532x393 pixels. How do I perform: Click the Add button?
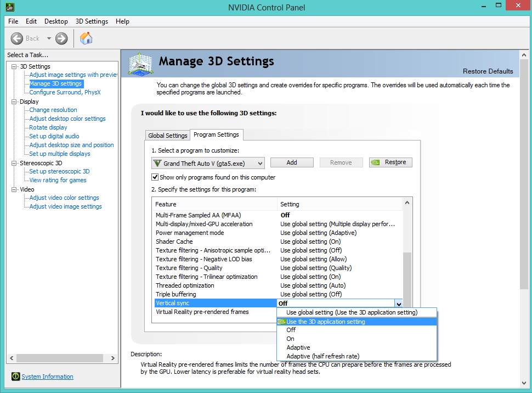pyautogui.click(x=292, y=162)
